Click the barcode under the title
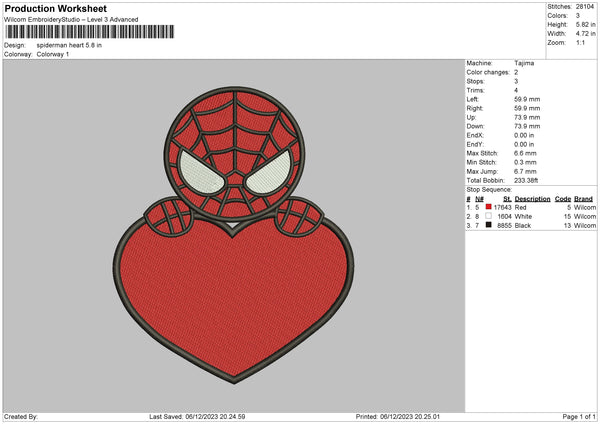This screenshot has width=600, height=424. coord(90,32)
